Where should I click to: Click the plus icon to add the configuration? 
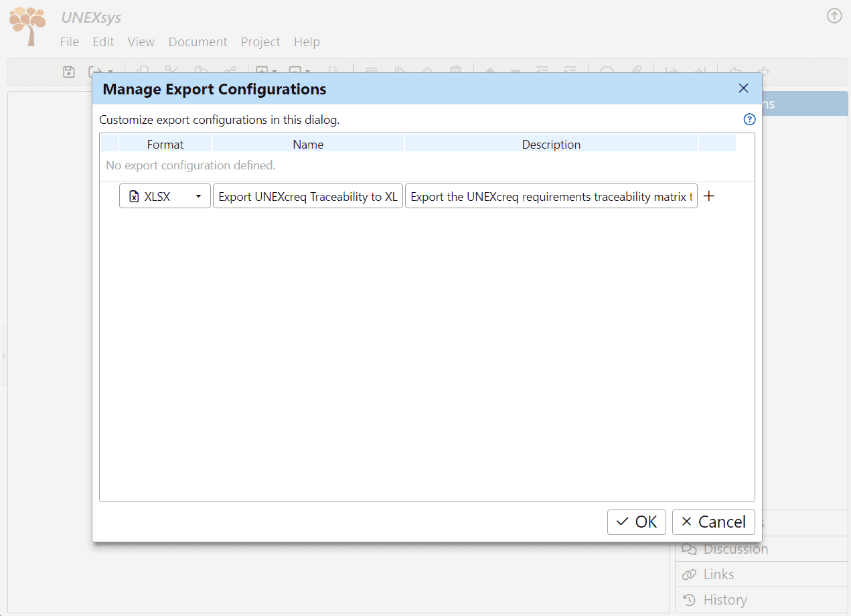tap(709, 196)
